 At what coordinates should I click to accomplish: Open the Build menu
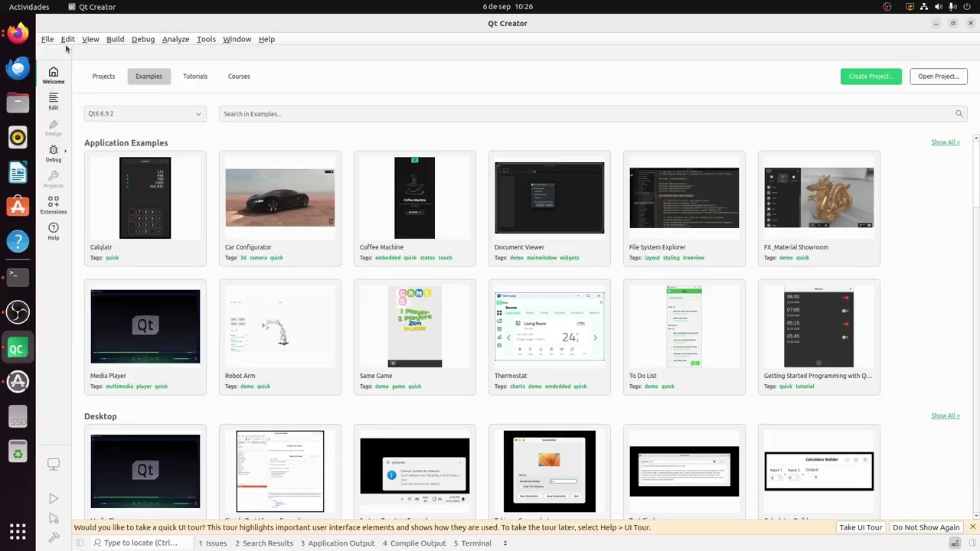tap(116, 39)
